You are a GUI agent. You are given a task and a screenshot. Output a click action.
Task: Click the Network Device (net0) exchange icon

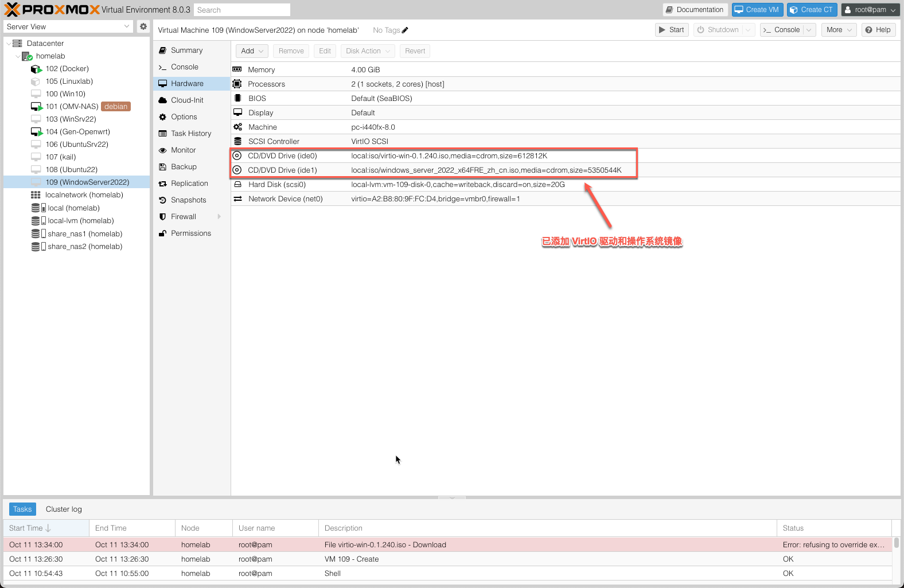237,199
